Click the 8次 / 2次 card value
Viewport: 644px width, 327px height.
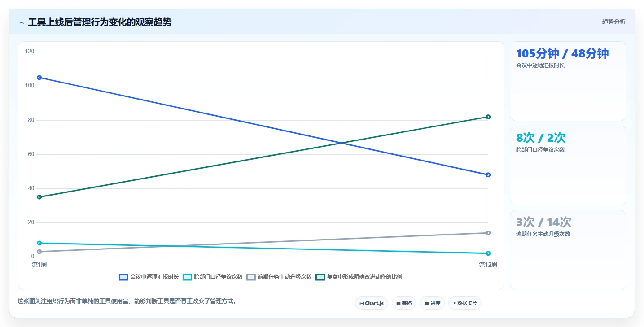pos(541,138)
